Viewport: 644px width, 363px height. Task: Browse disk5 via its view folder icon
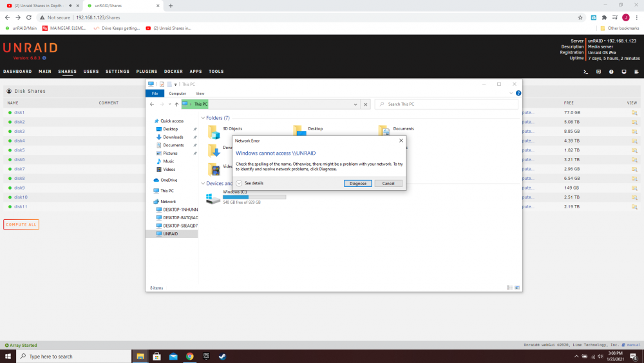coord(634,150)
